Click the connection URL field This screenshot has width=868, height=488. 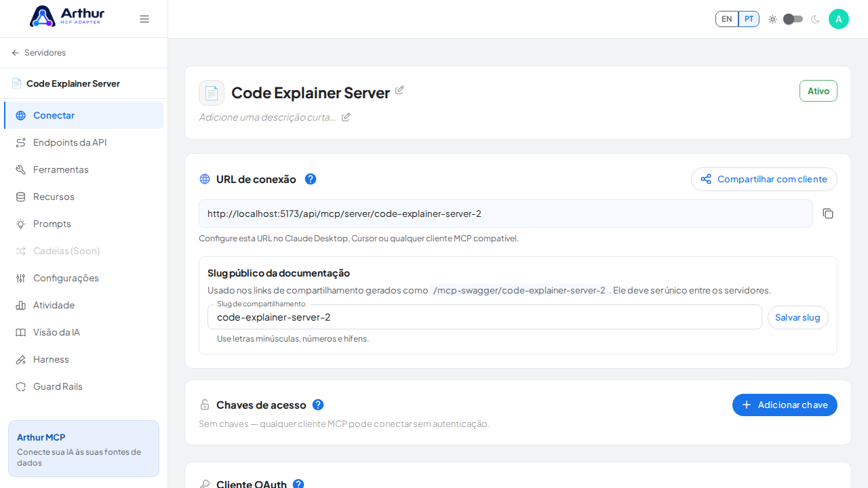(x=506, y=213)
